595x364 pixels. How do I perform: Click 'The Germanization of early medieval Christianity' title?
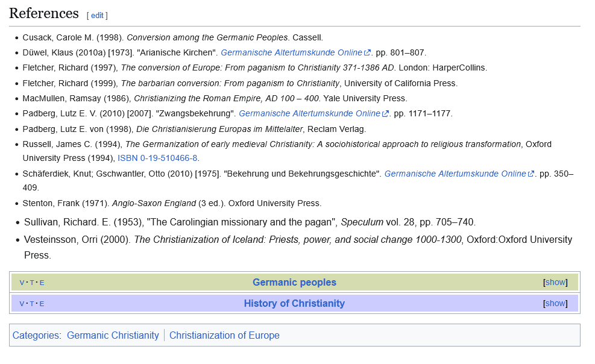(x=323, y=145)
